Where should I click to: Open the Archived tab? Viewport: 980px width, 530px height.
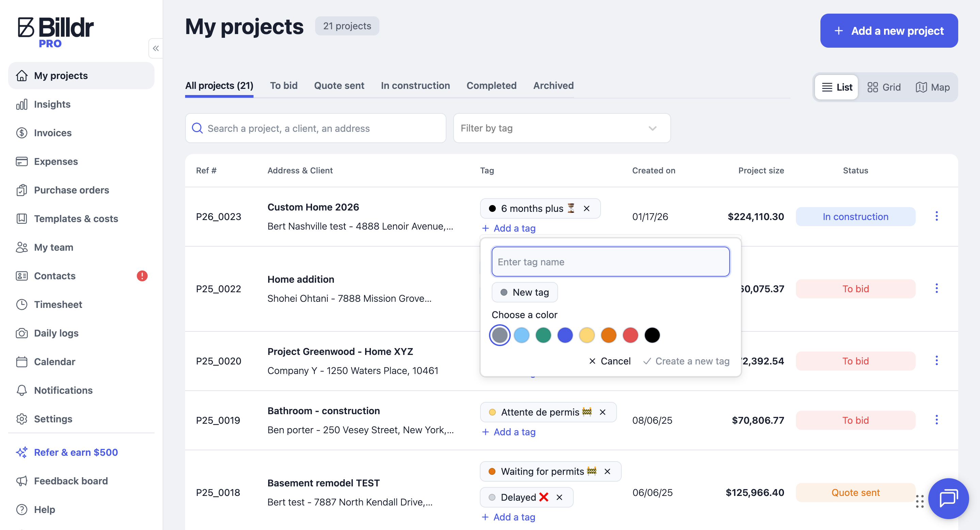[x=553, y=86]
